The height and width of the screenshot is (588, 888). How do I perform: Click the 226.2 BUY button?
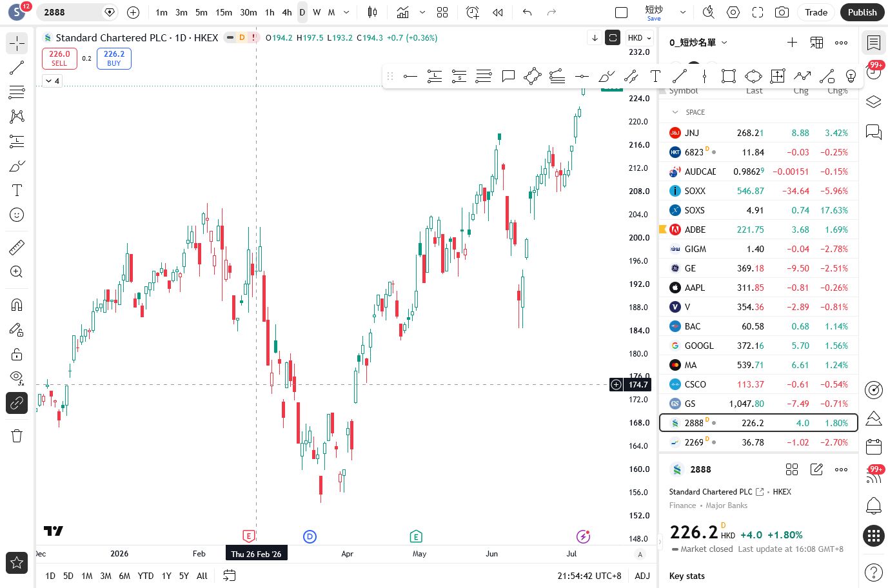click(x=114, y=58)
